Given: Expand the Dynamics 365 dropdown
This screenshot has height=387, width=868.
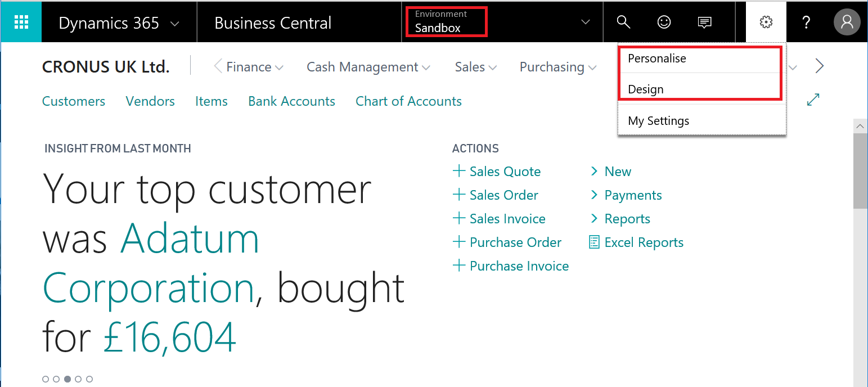Looking at the screenshot, I should (x=174, y=24).
